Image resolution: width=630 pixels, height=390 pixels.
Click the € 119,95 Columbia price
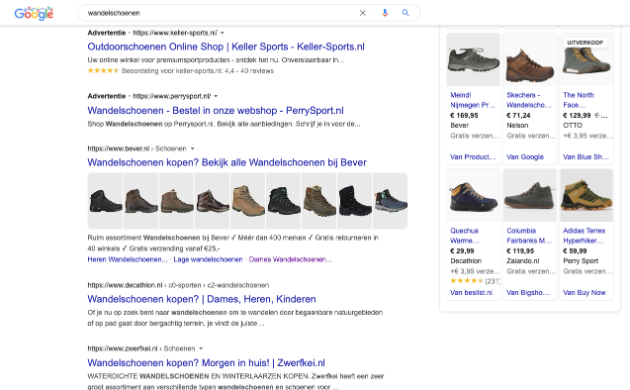coord(520,251)
